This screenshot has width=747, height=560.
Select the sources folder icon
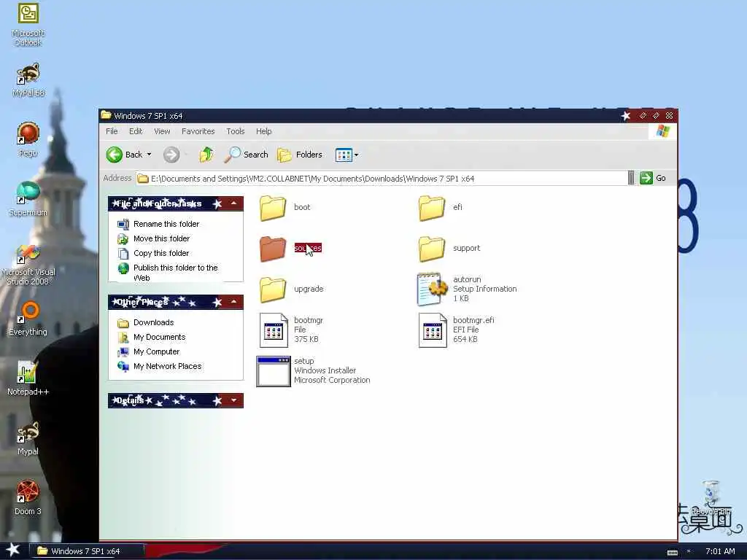tap(273, 249)
